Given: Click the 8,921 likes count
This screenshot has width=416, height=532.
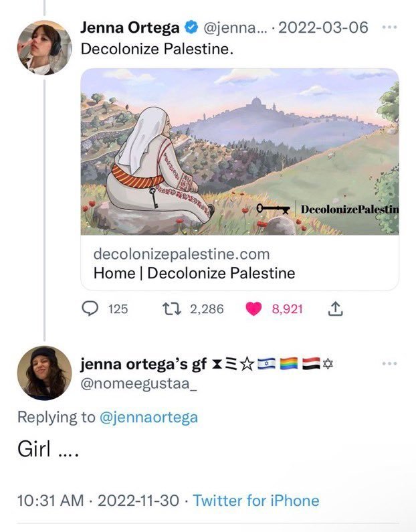Looking at the screenshot, I should pos(287,309).
